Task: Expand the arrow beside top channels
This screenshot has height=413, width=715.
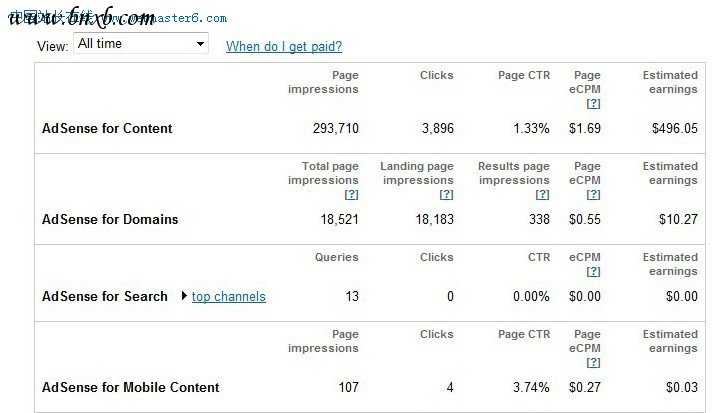Action: [183, 296]
